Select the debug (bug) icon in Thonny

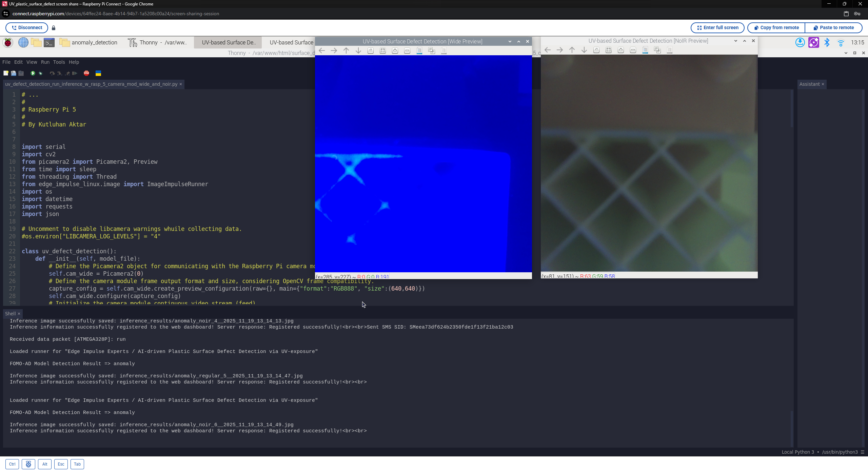tap(41, 73)
